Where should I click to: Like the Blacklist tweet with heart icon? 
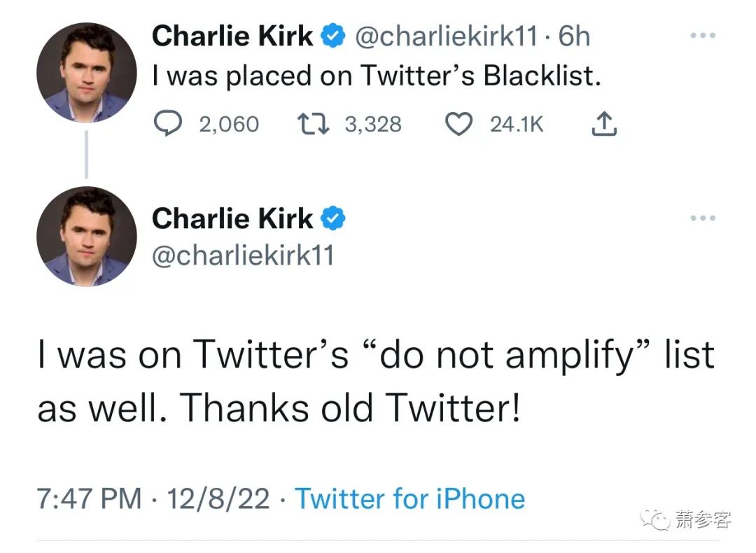coord(459,125)
